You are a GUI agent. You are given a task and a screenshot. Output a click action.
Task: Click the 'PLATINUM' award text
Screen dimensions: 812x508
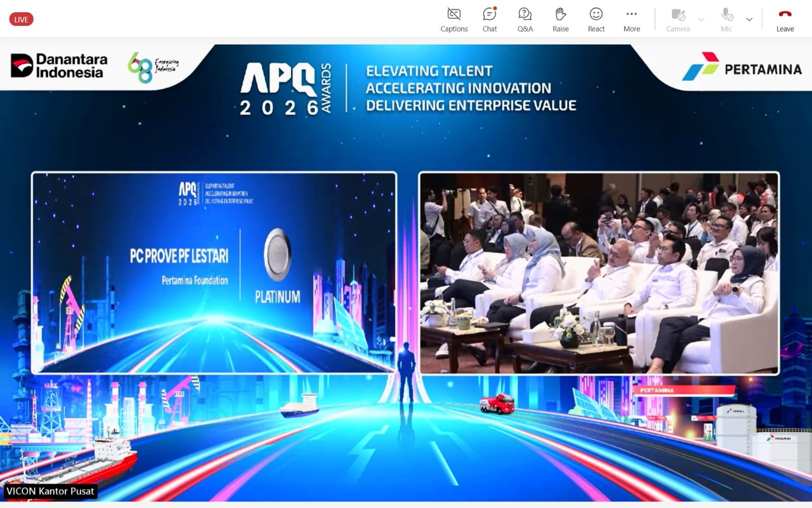(x=277, y=297)
